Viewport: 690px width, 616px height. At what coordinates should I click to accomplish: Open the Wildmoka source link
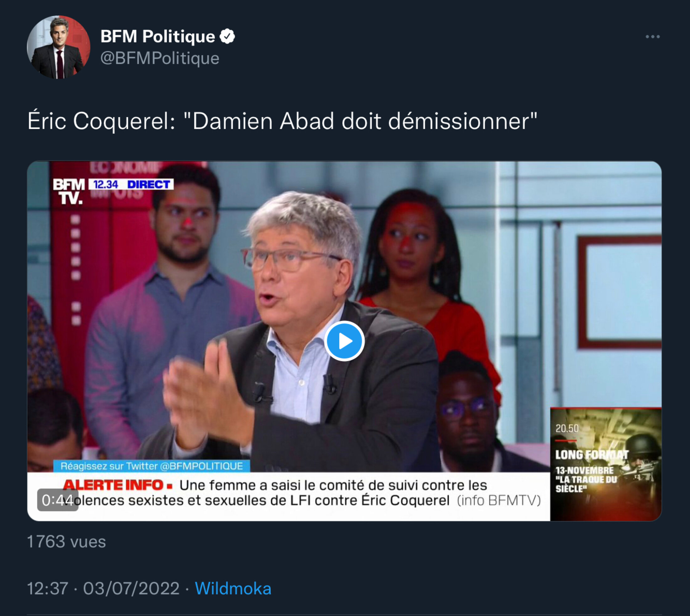tap(233, 588)
